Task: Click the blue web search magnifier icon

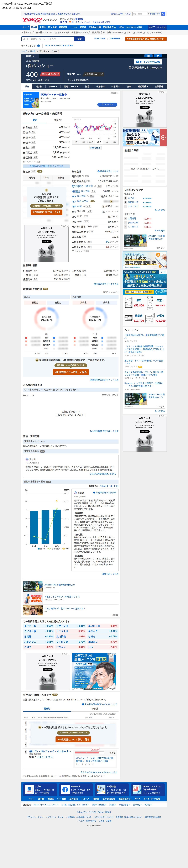Action: (x=163, y=14)
